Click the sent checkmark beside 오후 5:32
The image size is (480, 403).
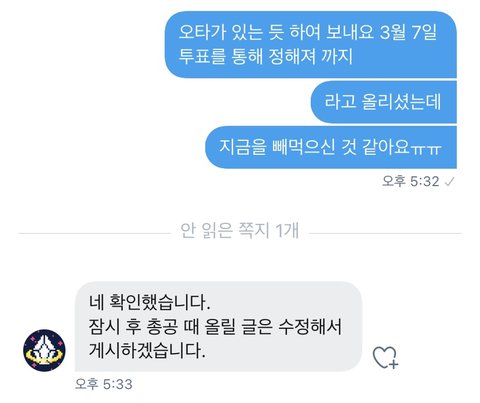click(x=450, y=182)
